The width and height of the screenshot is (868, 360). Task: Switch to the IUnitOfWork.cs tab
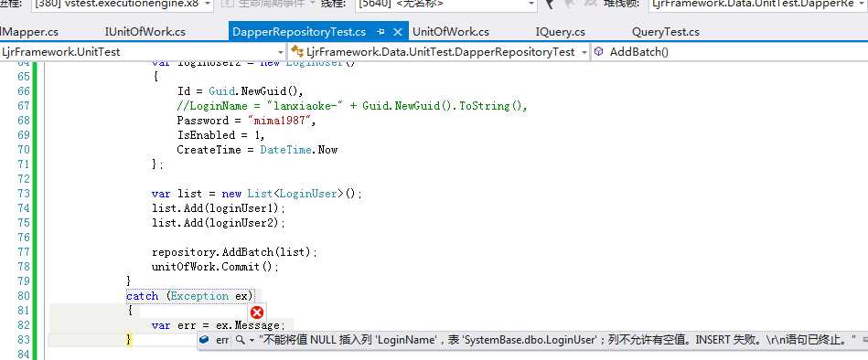click(145, 32)
